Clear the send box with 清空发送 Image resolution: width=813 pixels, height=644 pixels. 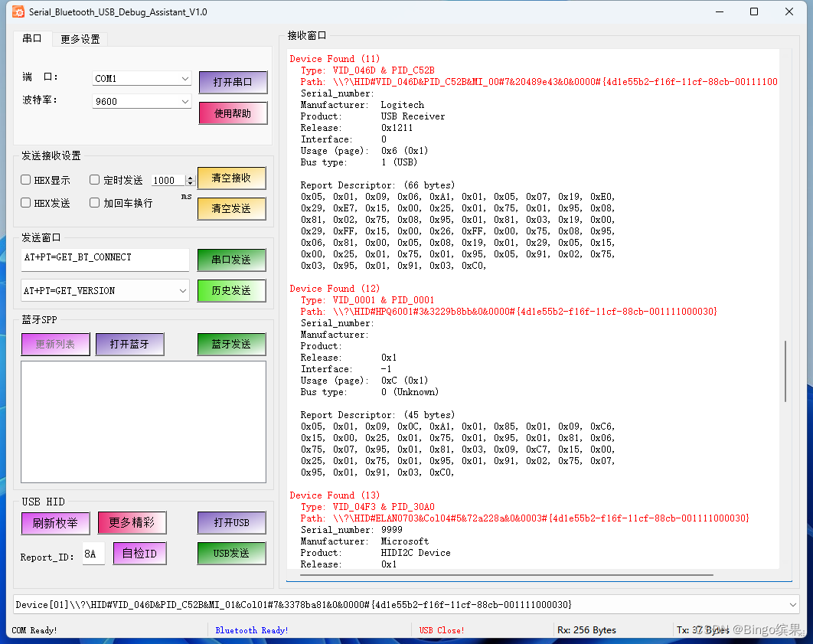click(231, 208)
